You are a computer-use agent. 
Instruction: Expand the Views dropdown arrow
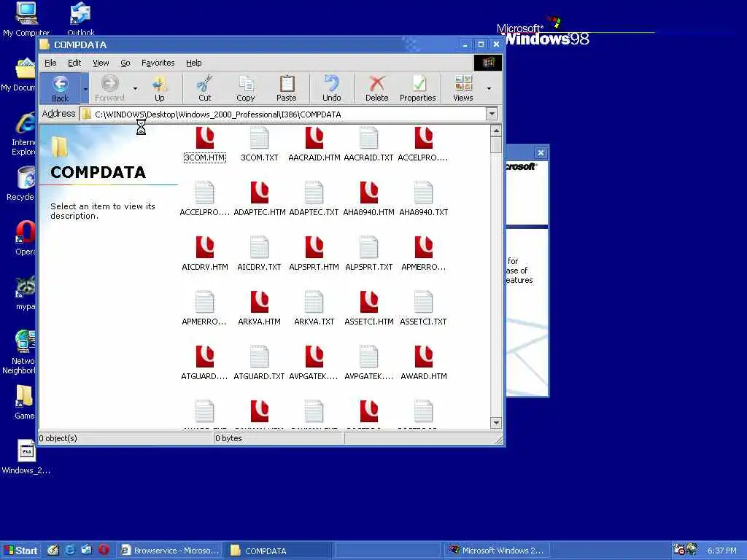[x=489, y=88]
